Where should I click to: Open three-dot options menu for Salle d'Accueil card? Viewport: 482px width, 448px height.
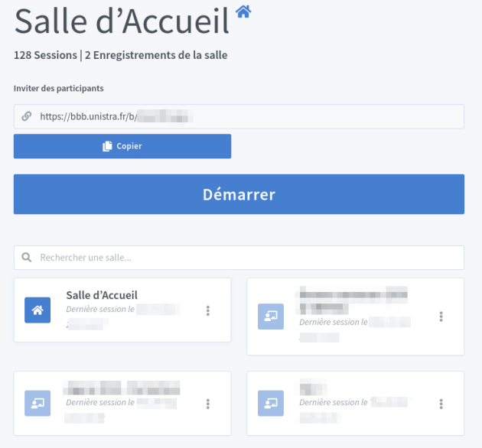pos(208,310)
